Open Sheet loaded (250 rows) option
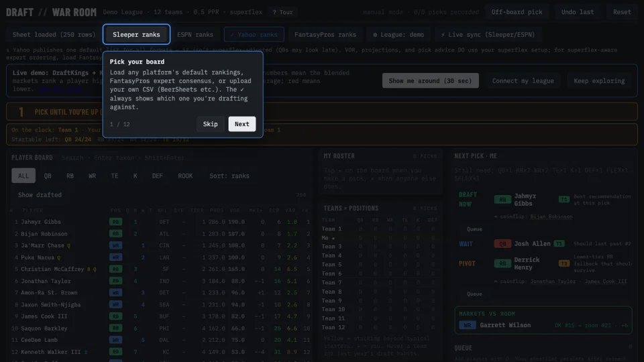 (54, 34)
